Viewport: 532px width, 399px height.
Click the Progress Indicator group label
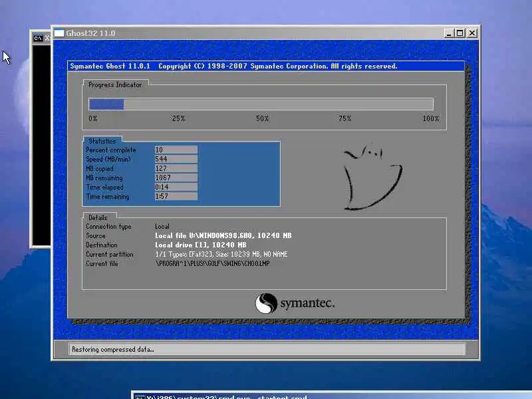tap(115, 85)
